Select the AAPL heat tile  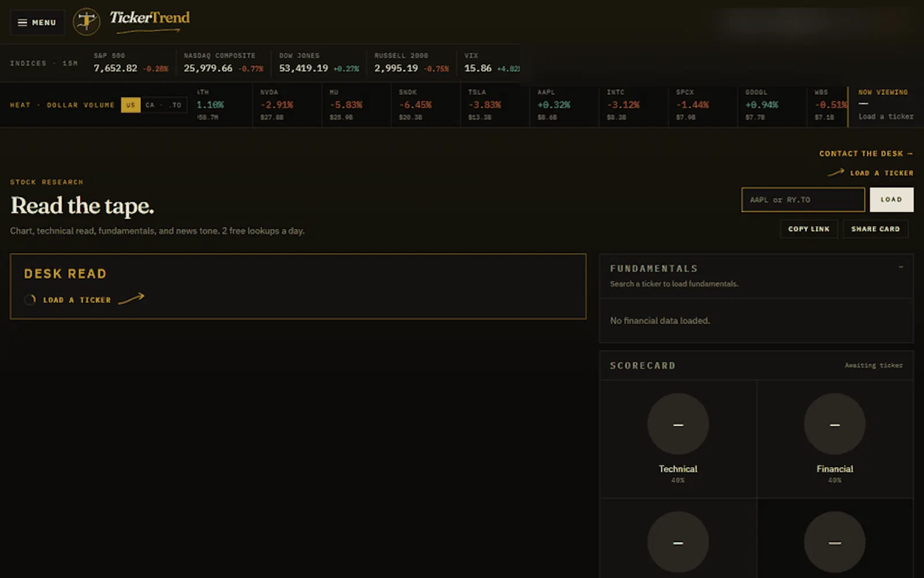564,105
